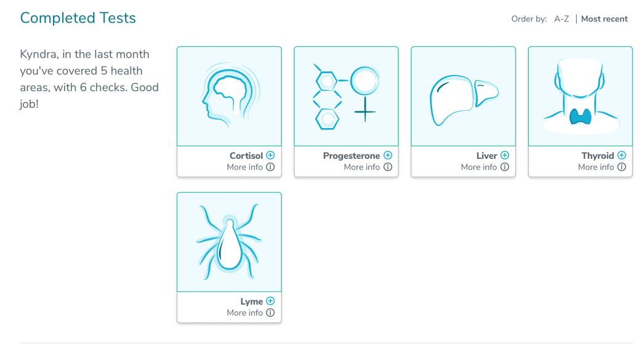Click the plus icon beside Progesterone
Image resolution: width=644 pixels, height=349 pixels.
(388, 155)
